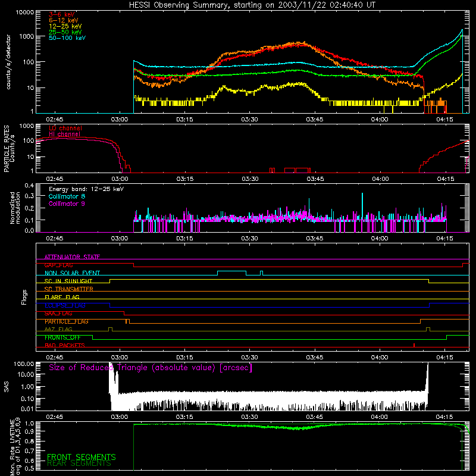Click the 'Size of Reduced Triangle' caption
This screenshot has height=476, width=476.
151,368
